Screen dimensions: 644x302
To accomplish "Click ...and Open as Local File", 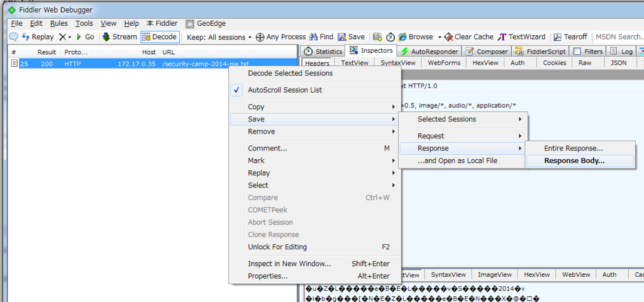I will point(463,160).
